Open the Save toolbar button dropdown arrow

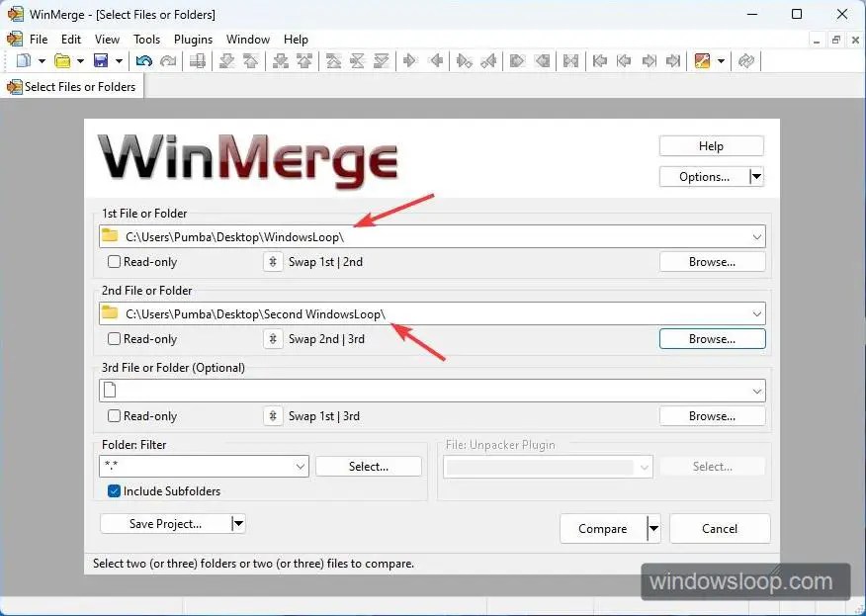click(119, 60)
